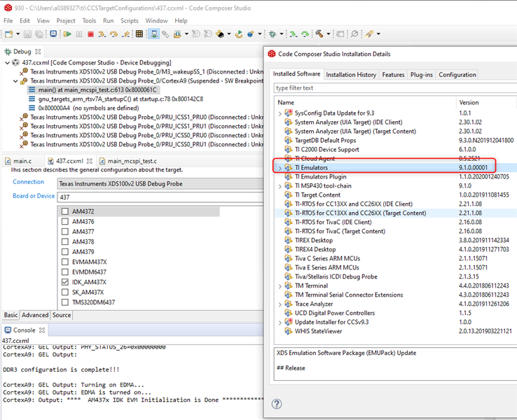Click the yellow Step Return icon

[125, 34]
